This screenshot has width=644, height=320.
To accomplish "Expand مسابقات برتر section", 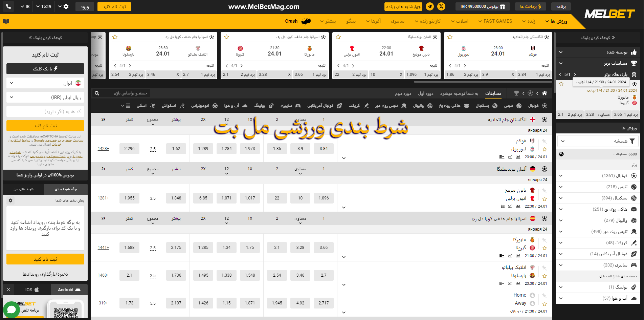I will click(x=561, y=63).
